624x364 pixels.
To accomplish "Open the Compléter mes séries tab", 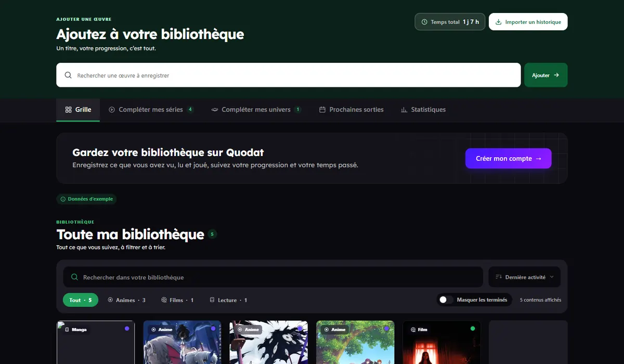I will [151, 110].
